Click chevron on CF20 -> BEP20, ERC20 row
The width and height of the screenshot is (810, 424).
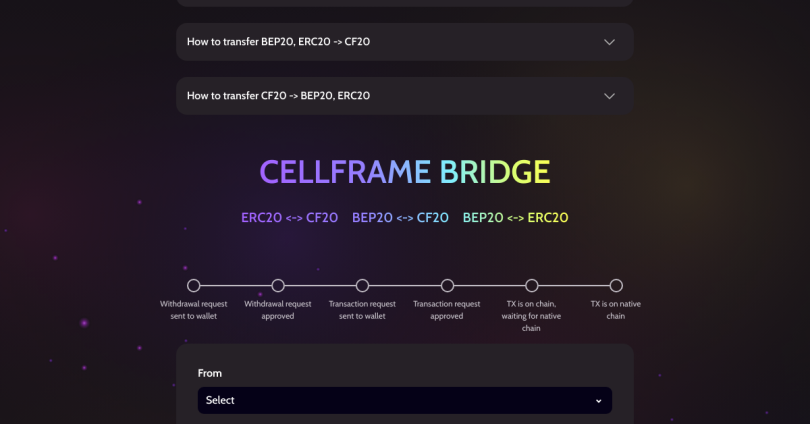(x=610, y=96)
